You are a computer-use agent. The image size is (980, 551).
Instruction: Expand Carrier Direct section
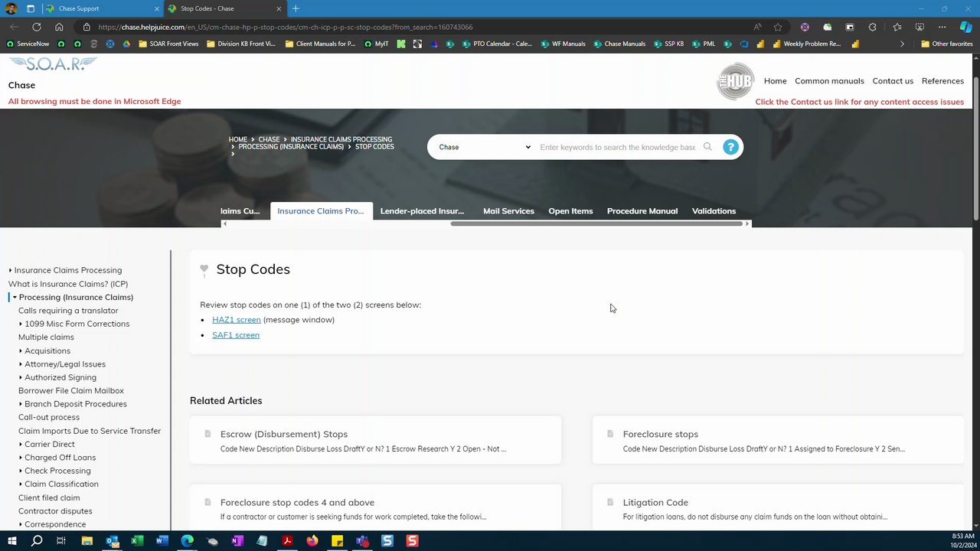coord(21,444)
